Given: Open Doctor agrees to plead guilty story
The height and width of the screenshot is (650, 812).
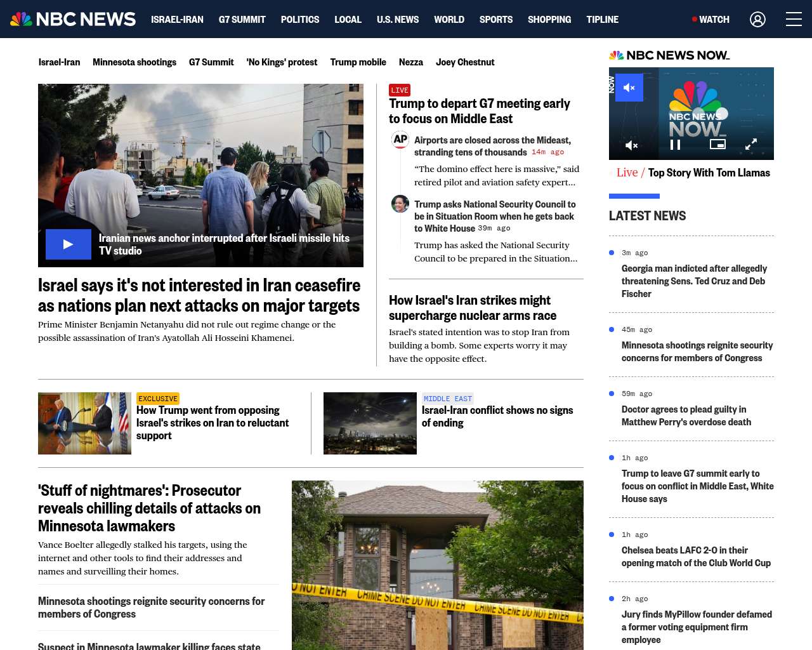Looking at the screenshot, I should tap(686, 416).
